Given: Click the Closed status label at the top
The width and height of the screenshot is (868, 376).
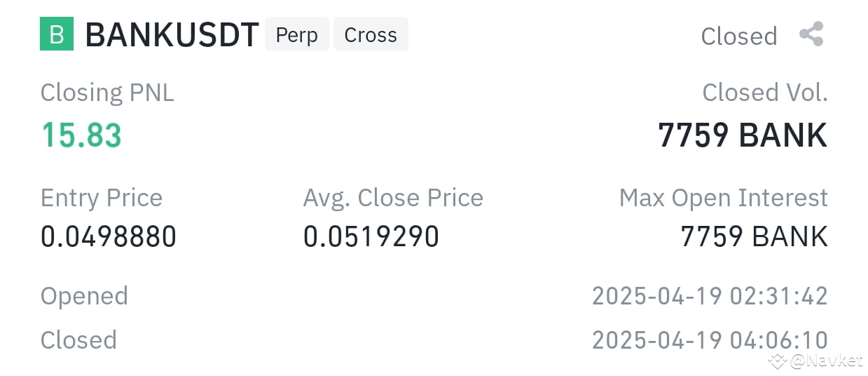Looking at the screenshot, I should tap(739, 36).
